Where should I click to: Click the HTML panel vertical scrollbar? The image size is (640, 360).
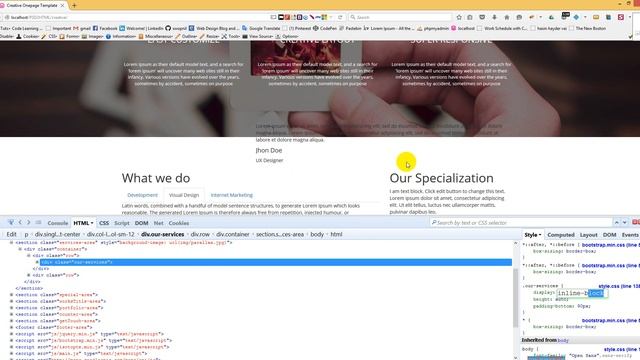click(516, 299)
